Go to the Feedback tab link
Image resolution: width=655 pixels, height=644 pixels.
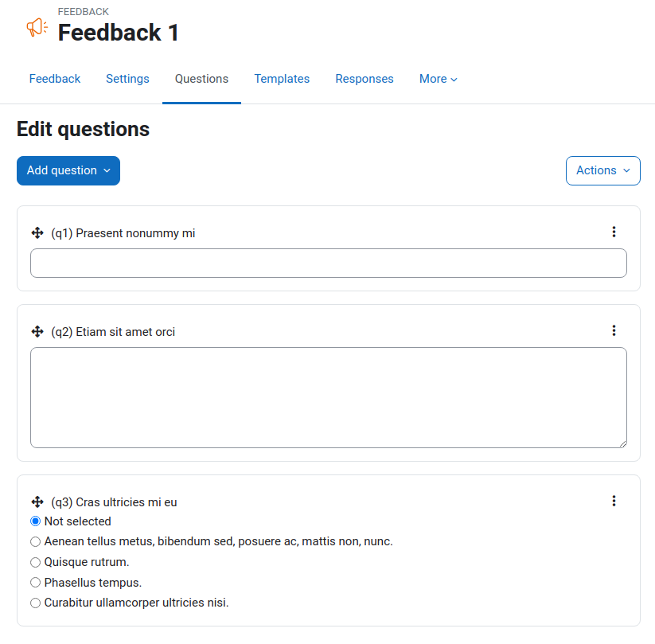coord(55,79)
